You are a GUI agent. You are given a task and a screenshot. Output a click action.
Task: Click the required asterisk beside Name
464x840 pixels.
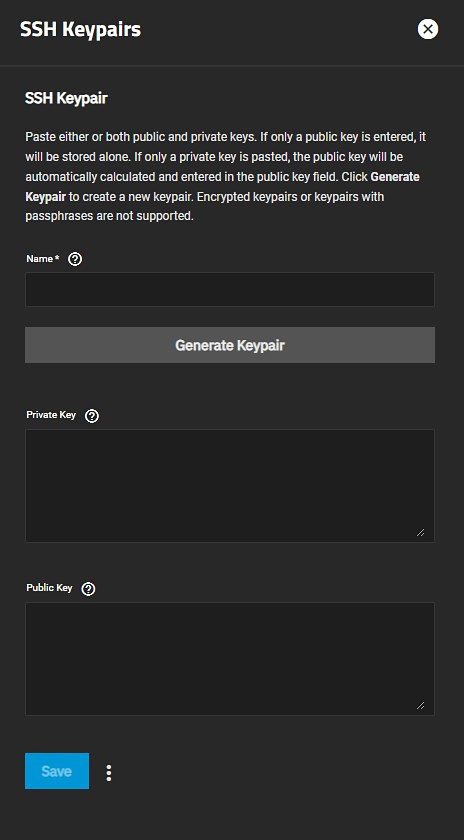point(57,258)
